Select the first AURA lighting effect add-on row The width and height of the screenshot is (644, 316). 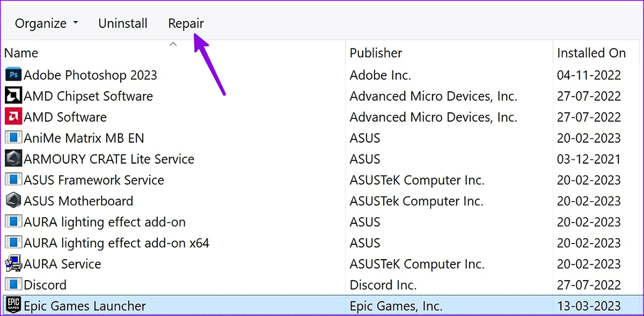click(x=105, y=222)
